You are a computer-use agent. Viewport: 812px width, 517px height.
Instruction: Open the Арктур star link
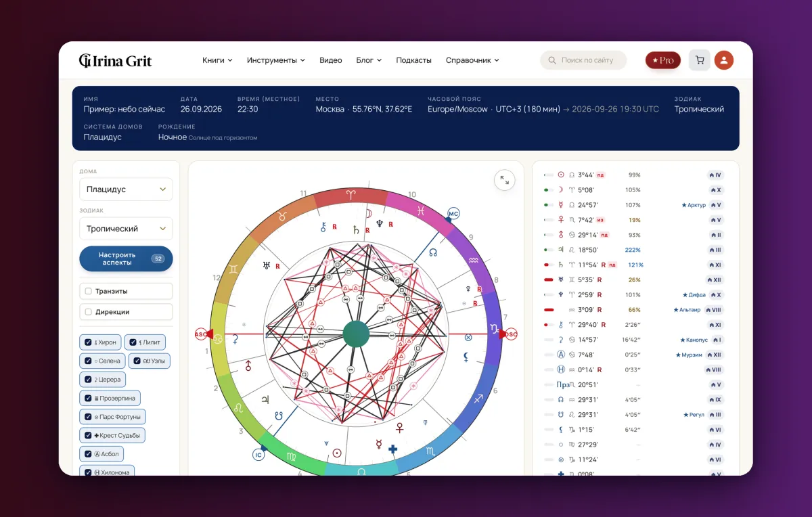pyautogui.click(x=694, y=205)
